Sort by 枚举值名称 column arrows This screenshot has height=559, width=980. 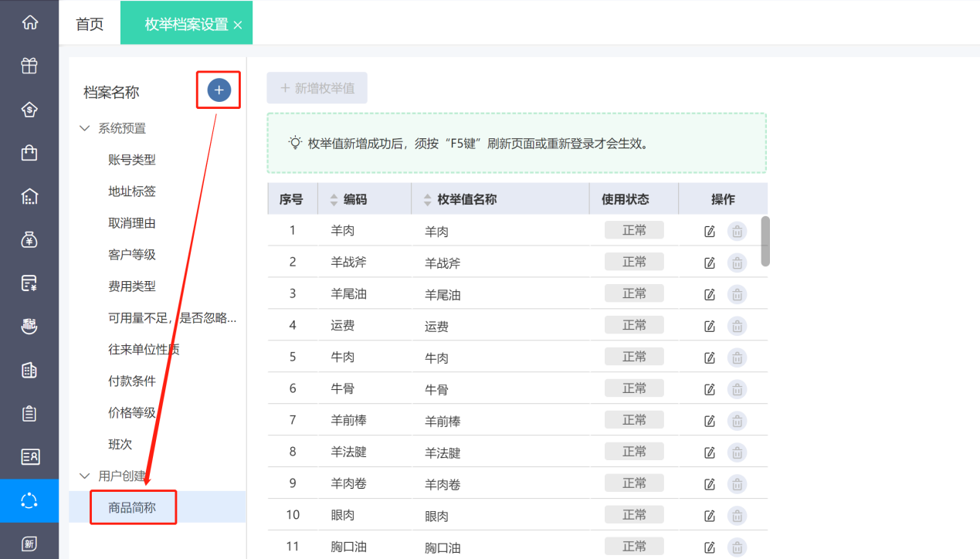[x=428, y=199]
